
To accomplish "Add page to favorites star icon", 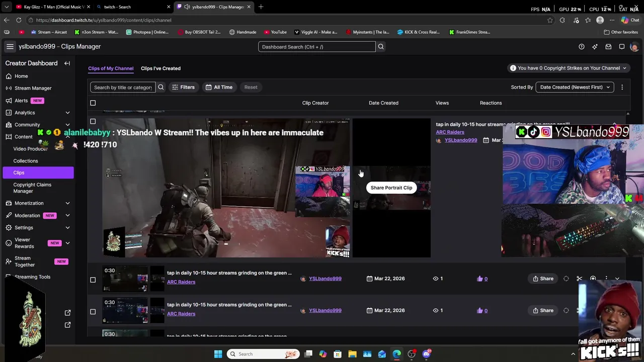I will (550, 20).
